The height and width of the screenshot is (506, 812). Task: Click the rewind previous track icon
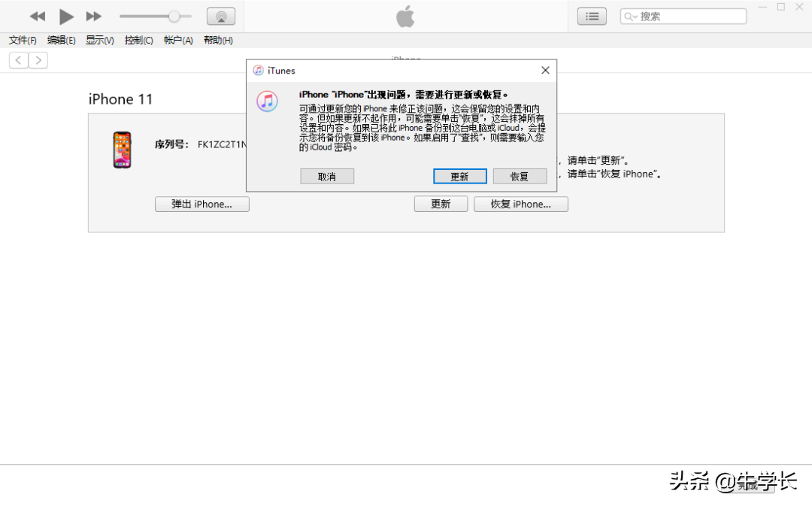pyautogui.click(x=38, y=17)
